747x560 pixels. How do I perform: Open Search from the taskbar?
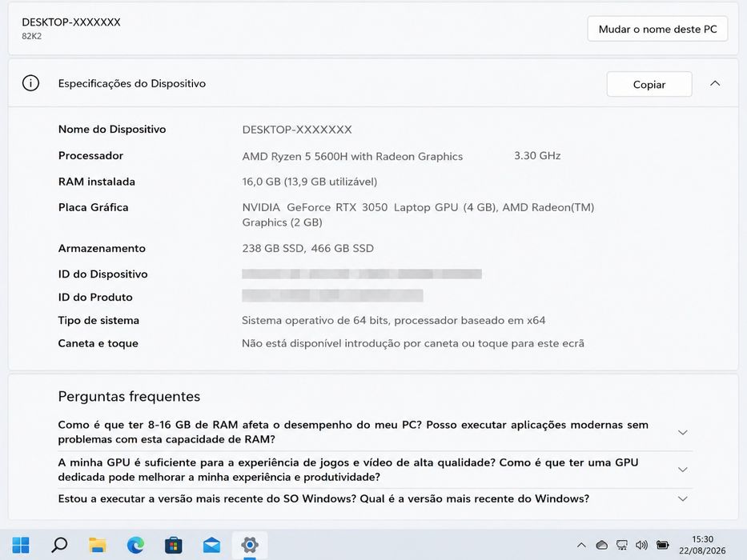pos(59,545)
